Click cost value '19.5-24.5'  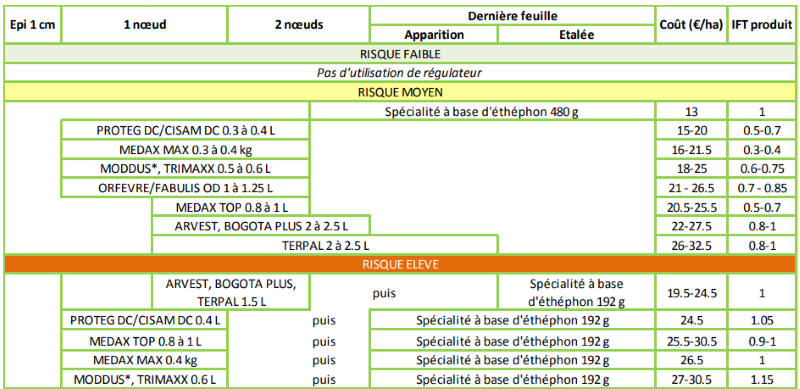tap(691, 292)
